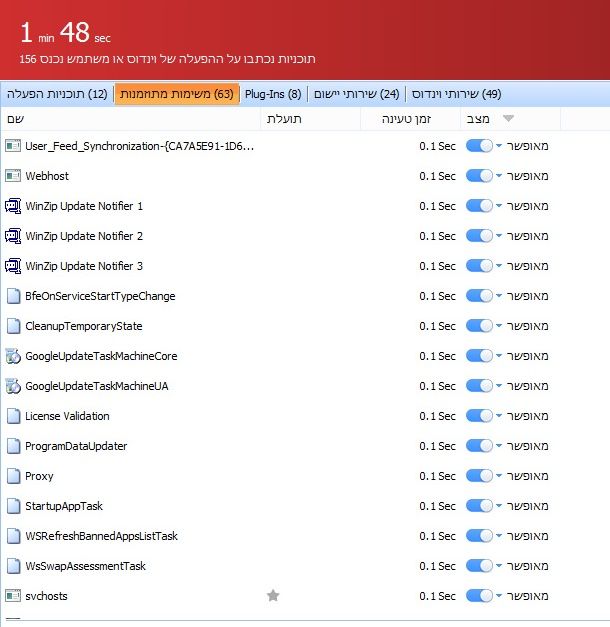Image resolution: width=610 pixels, height=627 pixels.
Task: Switch to שירותי יישום (24) tab
Action: coord(356,94)
